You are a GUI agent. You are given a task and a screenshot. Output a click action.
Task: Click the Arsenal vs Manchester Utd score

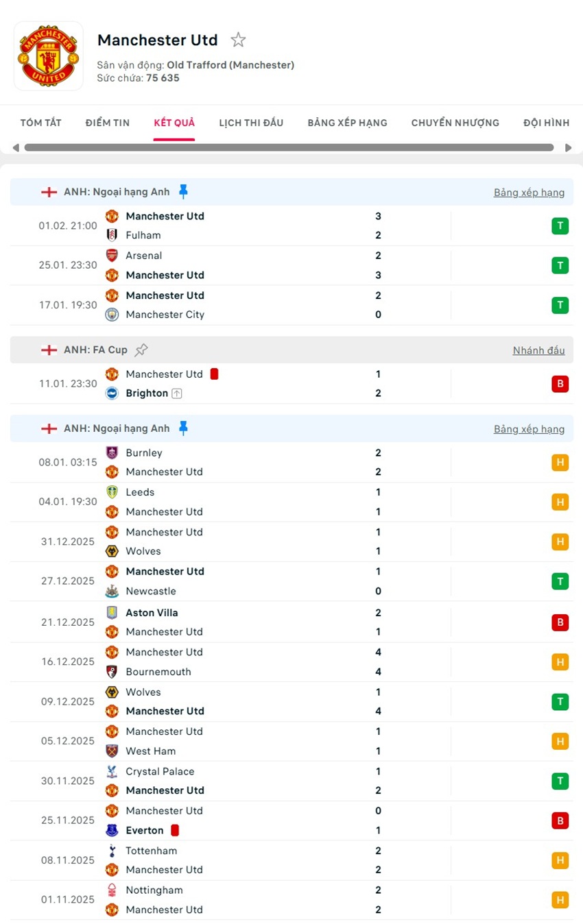click(378, 265)
